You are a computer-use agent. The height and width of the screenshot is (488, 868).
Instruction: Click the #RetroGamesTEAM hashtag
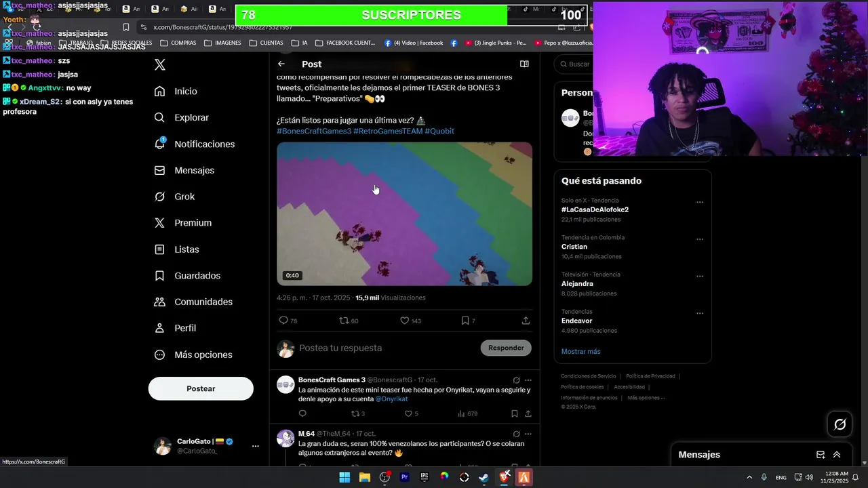[388, 131]
